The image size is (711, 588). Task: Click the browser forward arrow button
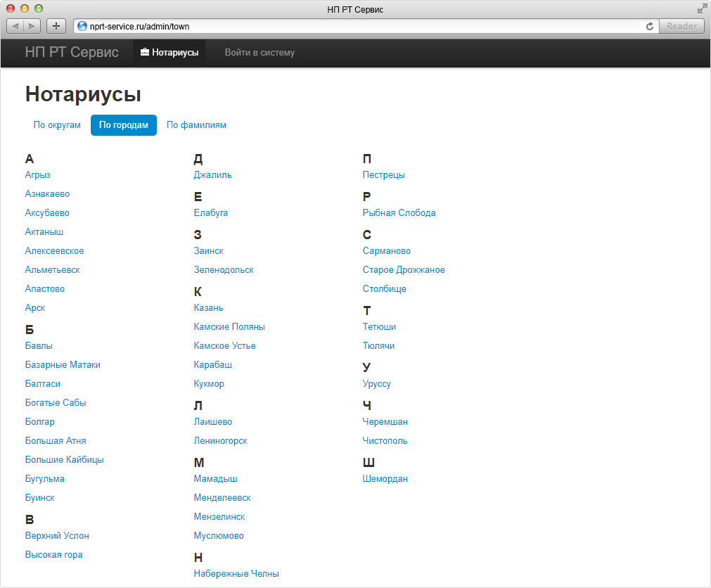[32, 26]
